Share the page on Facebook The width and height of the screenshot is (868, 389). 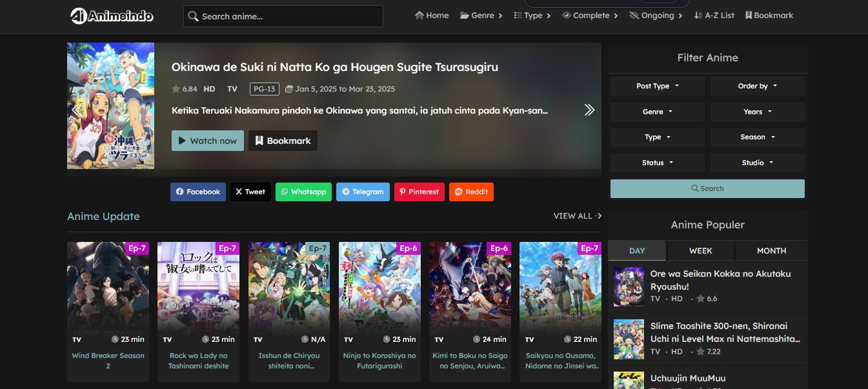pyautogui.click(x=198, y=192)
